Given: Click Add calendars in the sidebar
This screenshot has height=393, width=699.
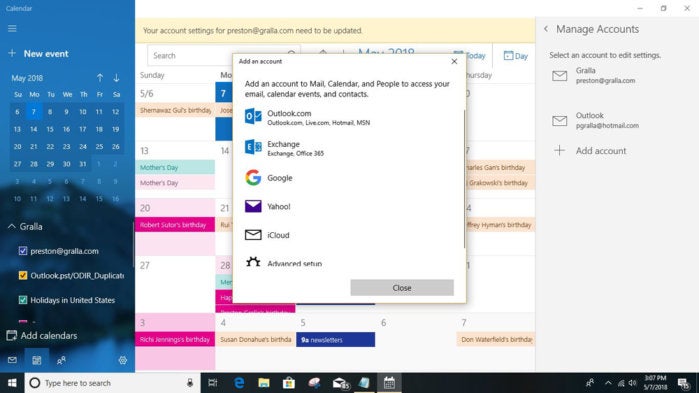Looking at the screenshot, I should coord(42,336).
